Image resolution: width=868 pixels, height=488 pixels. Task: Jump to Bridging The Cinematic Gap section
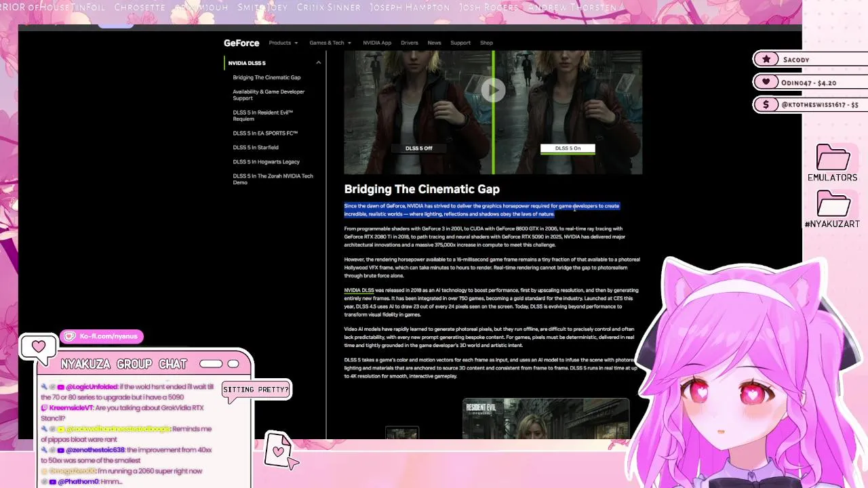[267, 77]
